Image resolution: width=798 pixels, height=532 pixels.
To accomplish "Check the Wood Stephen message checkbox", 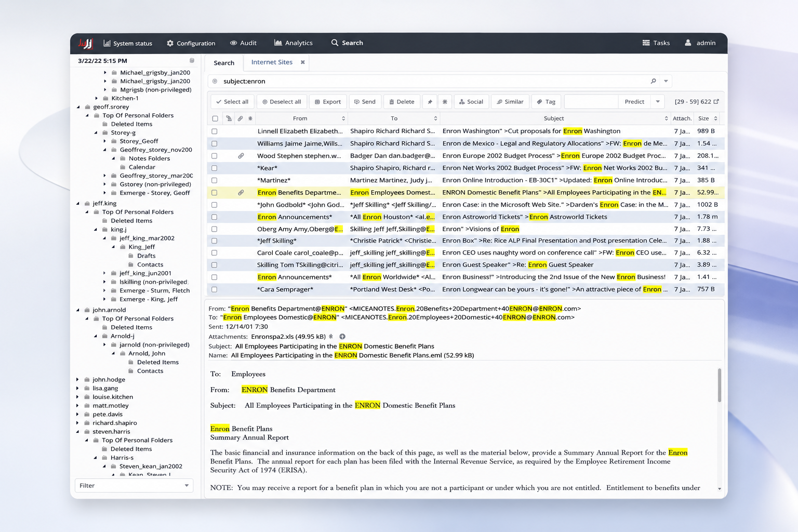I will pyautogui.click(x=215, y=156).
